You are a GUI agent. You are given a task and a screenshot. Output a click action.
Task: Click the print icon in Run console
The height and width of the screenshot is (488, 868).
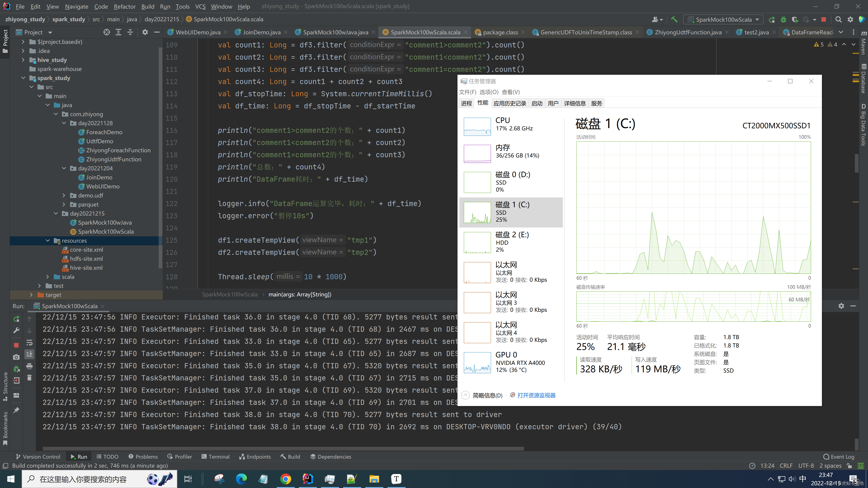(x=29, y=366)
